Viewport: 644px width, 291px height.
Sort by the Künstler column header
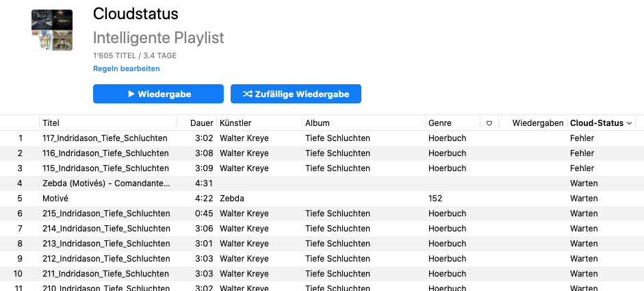point(235,123)
